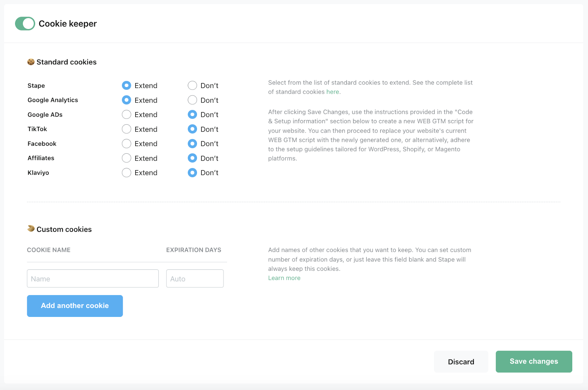Choose Extend for TikTok cookies

126,129
